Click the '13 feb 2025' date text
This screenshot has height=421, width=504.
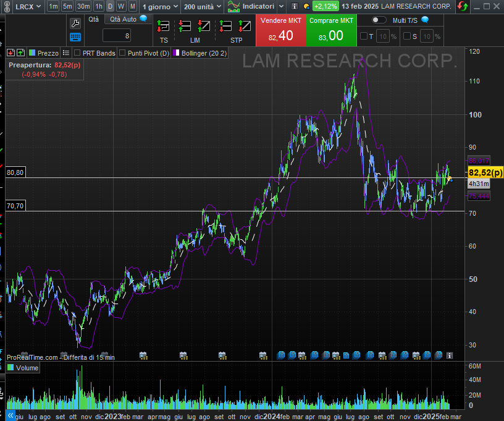359,6
